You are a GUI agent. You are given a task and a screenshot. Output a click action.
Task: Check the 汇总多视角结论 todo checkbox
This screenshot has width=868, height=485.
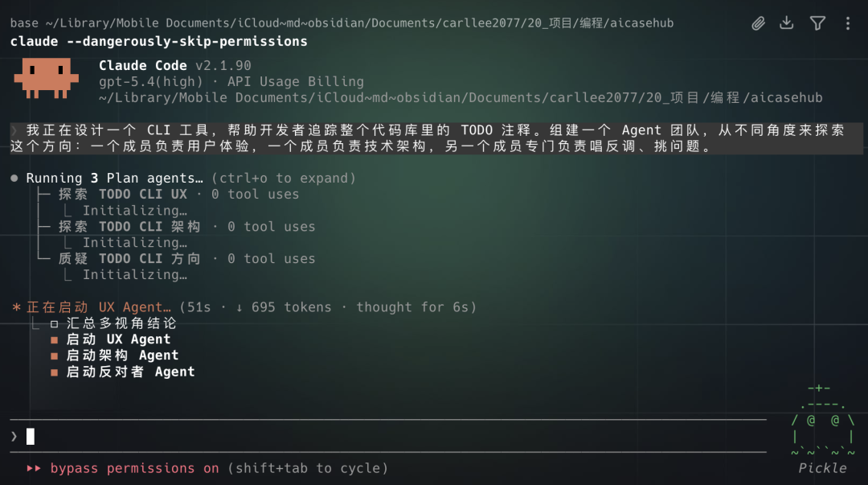pyautogui.click(x=52, y=323)
